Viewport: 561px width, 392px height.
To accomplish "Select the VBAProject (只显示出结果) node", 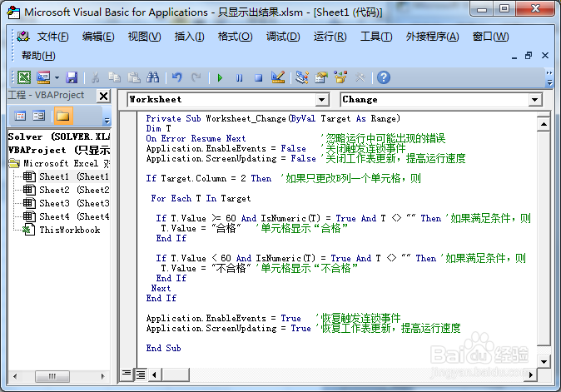I will (x=58, y=150).
